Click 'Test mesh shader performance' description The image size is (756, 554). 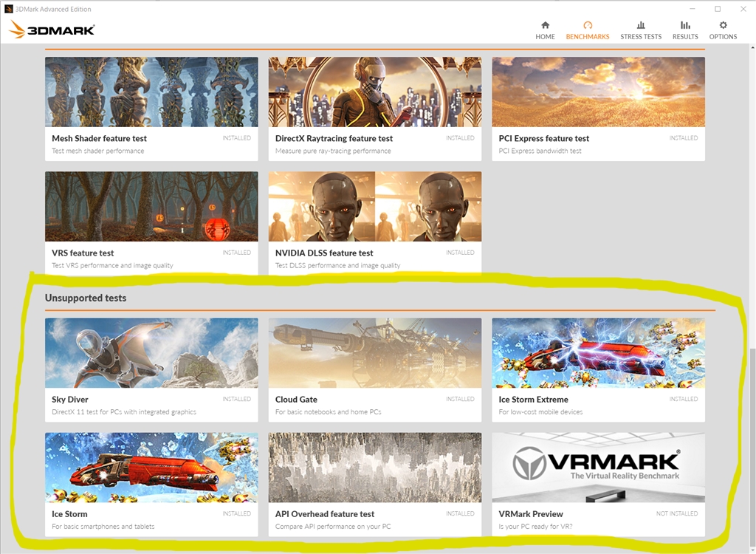point(98,151)
